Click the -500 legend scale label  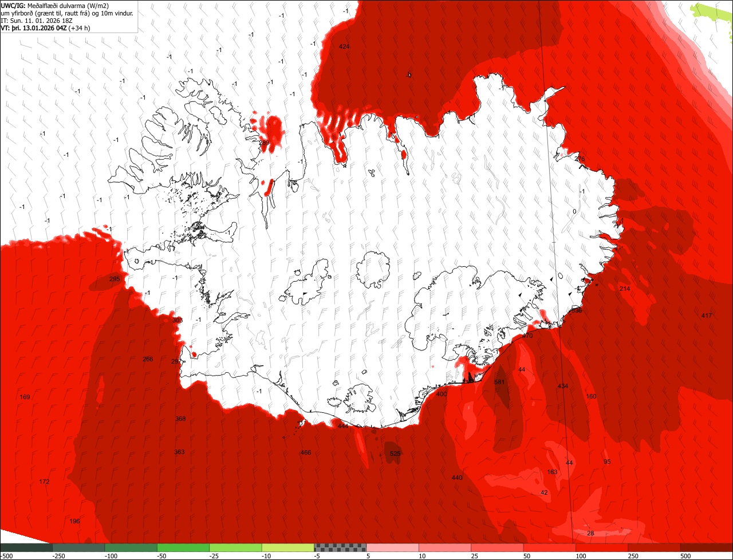pyautogui.click(x=6, y=556)
